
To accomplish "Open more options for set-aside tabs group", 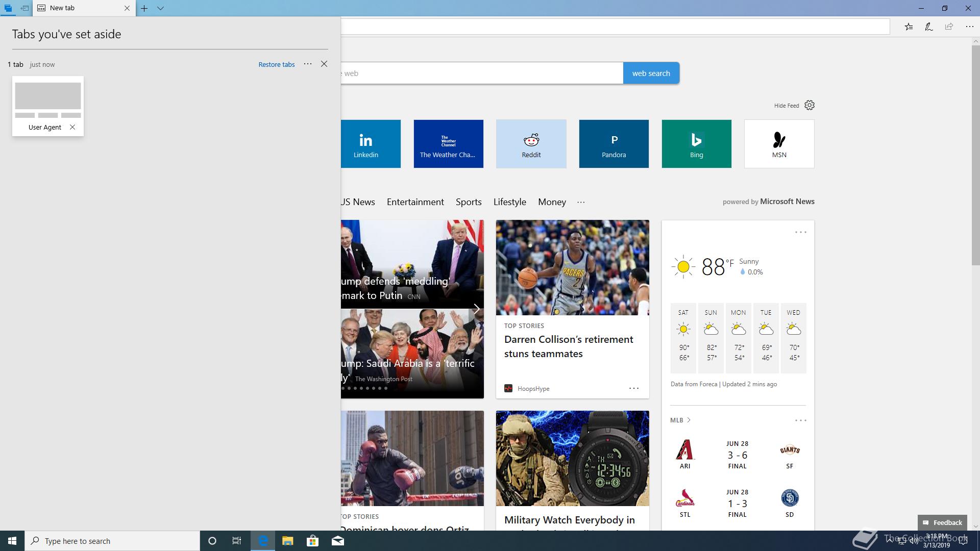I will [x=308, y=64].
